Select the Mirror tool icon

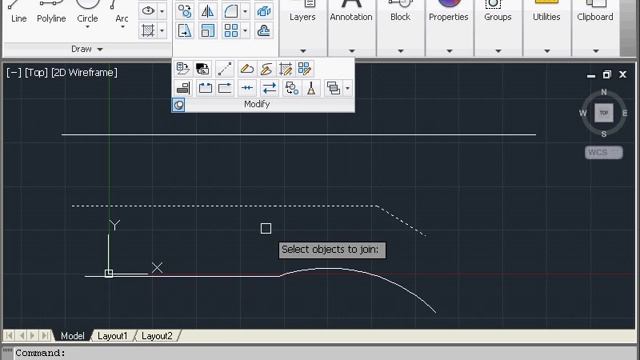tap(207, 11)
